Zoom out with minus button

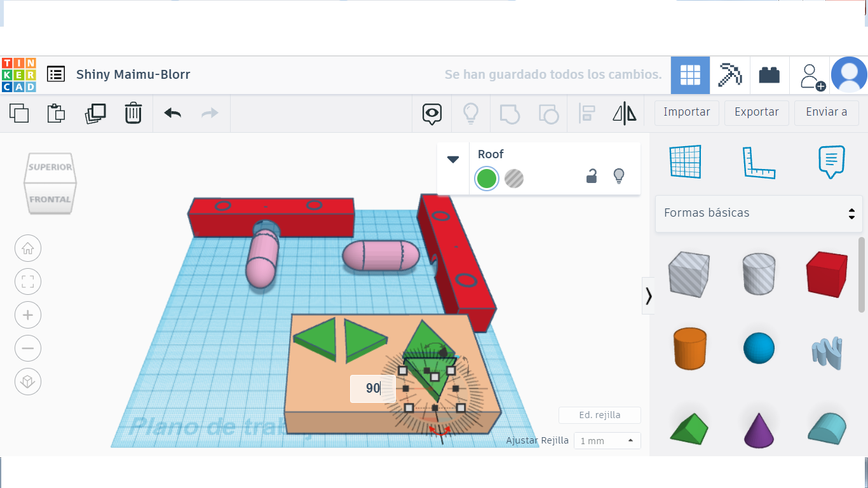[28, 348]
